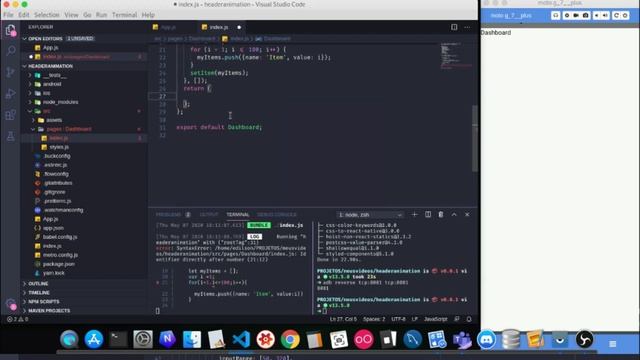Click feedback icon in status bar
The height and width of the screenshot is (360, 640).
(457, 319)
